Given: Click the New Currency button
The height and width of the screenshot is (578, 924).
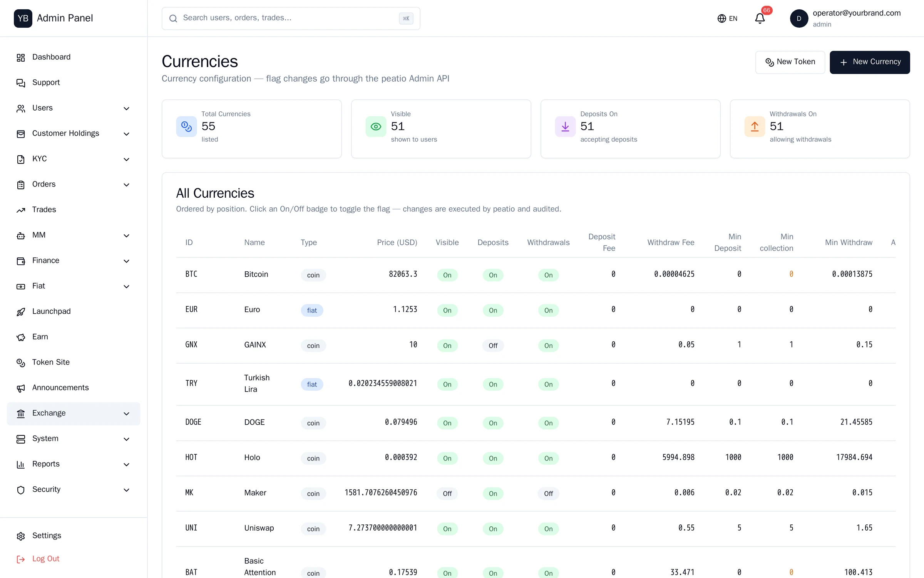Looking at the screenshot, I should (x=870, y=62).
